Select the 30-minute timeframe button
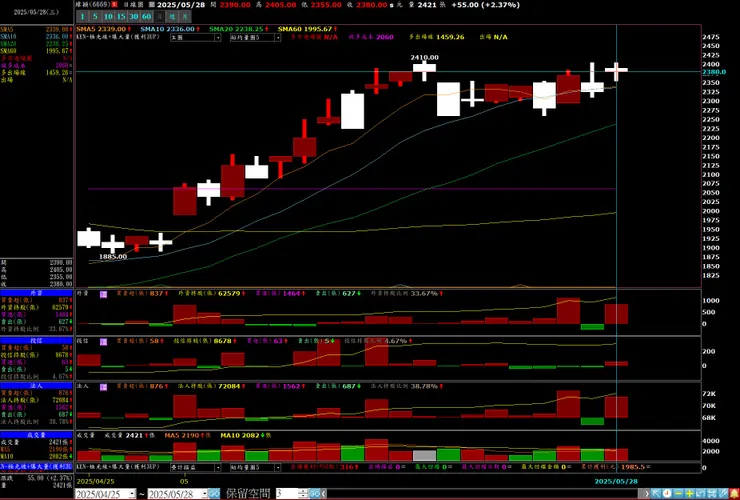Image resolution: width=740 pixels, height=500 pixels. 134,17
